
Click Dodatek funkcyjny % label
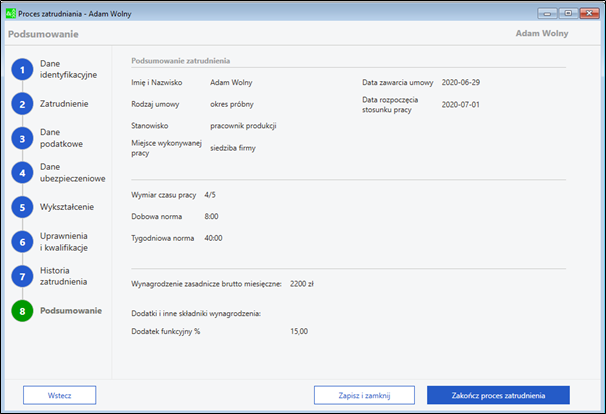pyautogui.click(x=166, y=331)
